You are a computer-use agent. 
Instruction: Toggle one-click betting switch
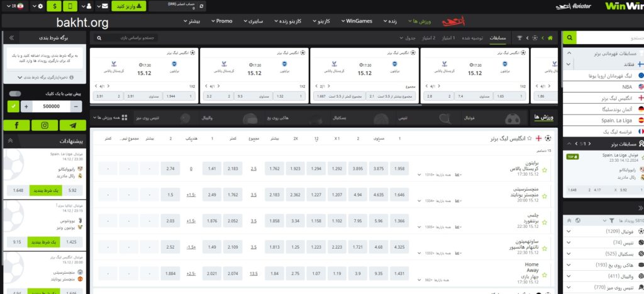coord(15,94)
